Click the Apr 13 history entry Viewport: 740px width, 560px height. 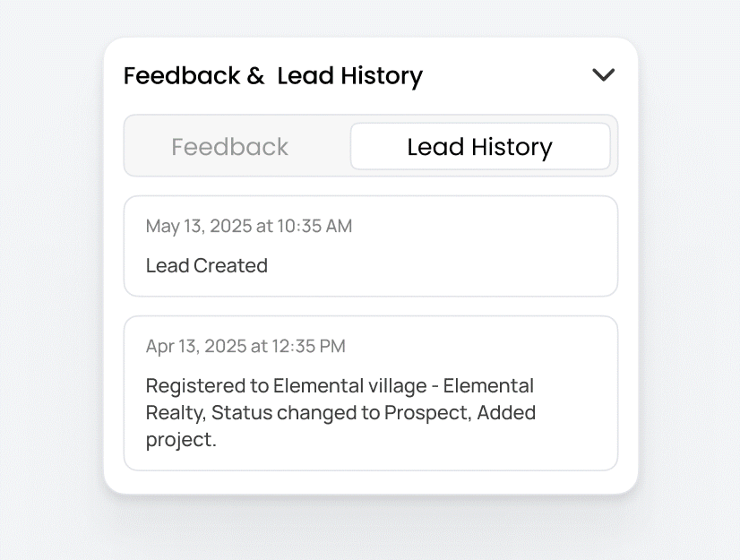[370, 392]
